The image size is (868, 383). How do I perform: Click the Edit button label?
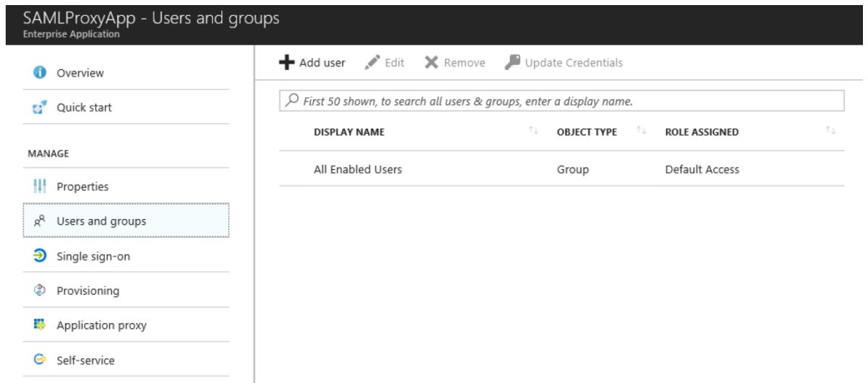pyautogui.click(x=394, y=63)
